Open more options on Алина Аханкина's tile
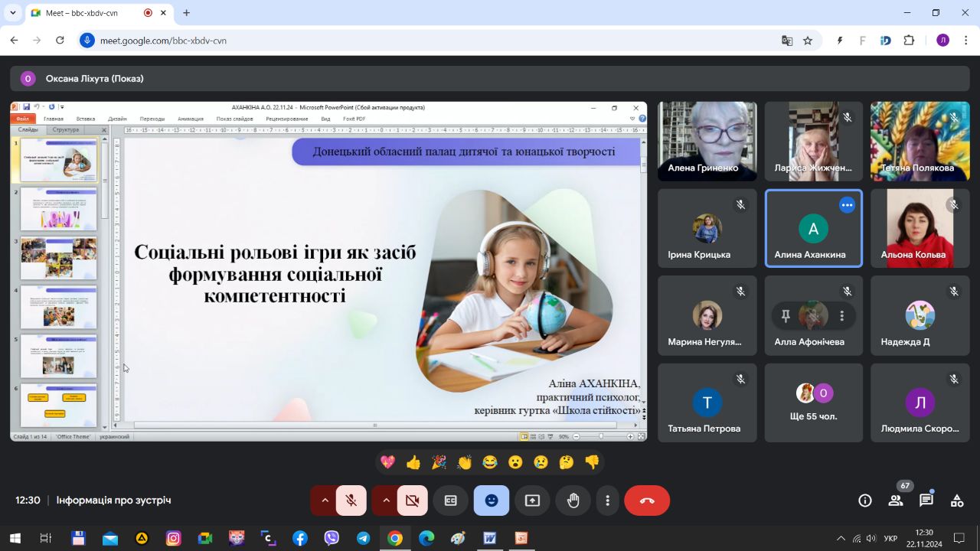The image size is (980, 551). coord(847,205)
